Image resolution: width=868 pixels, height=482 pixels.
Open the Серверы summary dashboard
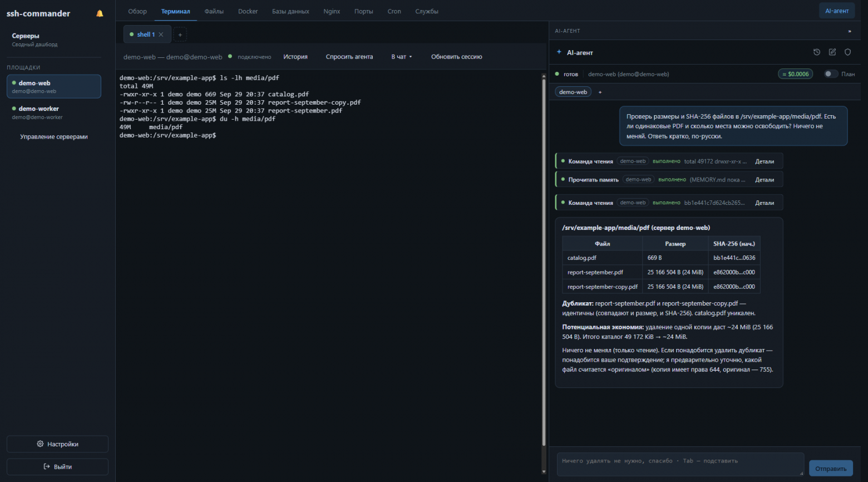tap(54, 40)
